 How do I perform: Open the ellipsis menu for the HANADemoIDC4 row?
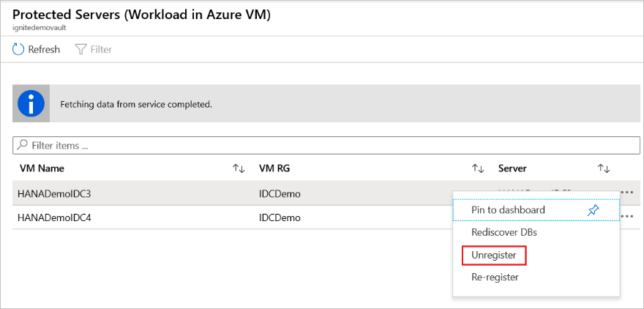pos(626,217)
